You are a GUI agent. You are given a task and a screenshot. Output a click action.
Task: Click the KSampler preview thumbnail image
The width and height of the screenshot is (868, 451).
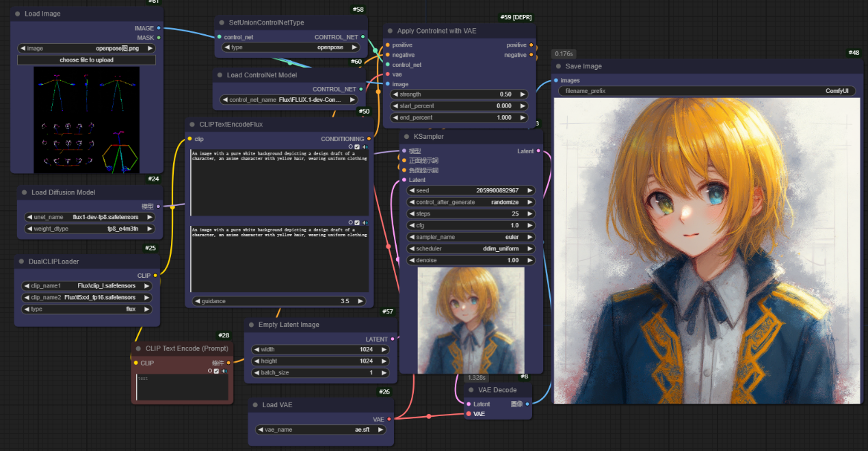[471, 320]
